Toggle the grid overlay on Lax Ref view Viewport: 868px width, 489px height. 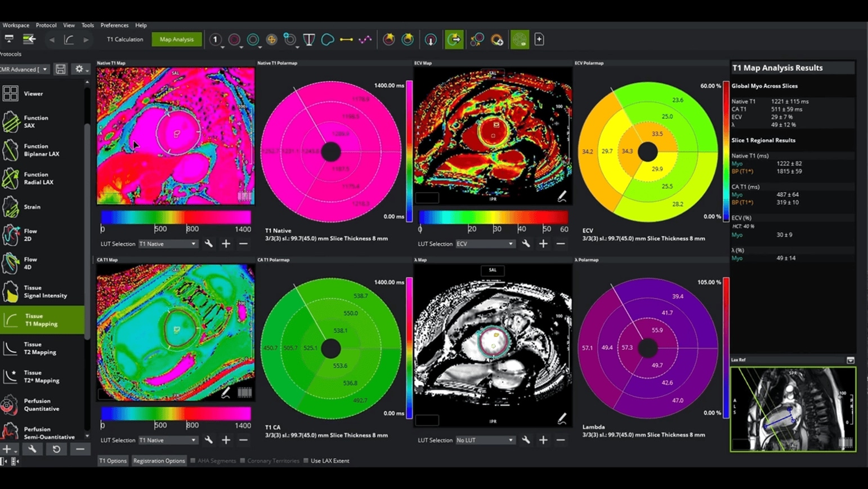pyautogui.click(x=845, y=443)
